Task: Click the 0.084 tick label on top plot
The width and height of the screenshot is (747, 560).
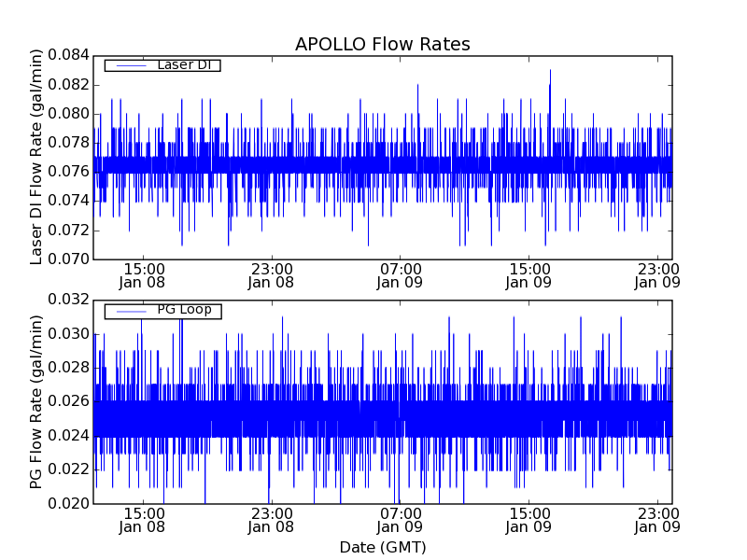Action: 68,55
